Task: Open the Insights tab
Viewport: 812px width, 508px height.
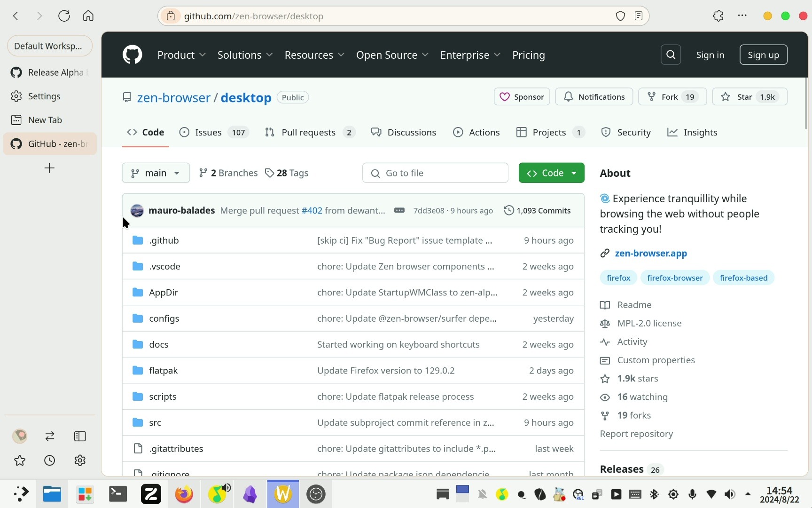Action: pyautogui.click(x=692, y=133)
